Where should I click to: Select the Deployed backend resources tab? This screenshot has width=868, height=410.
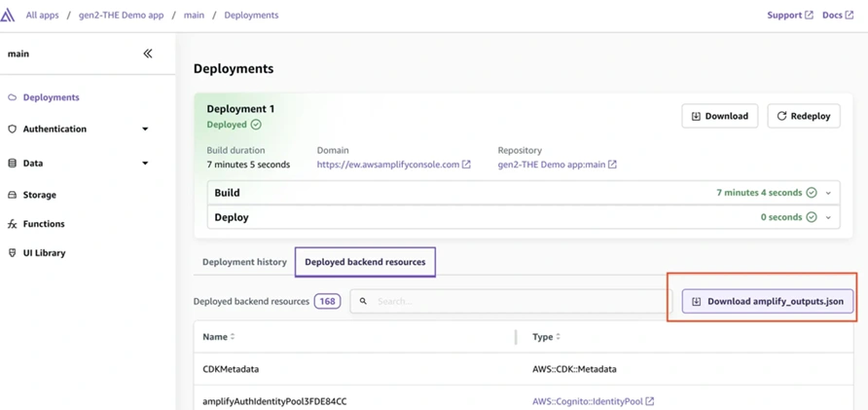[365, 262]
